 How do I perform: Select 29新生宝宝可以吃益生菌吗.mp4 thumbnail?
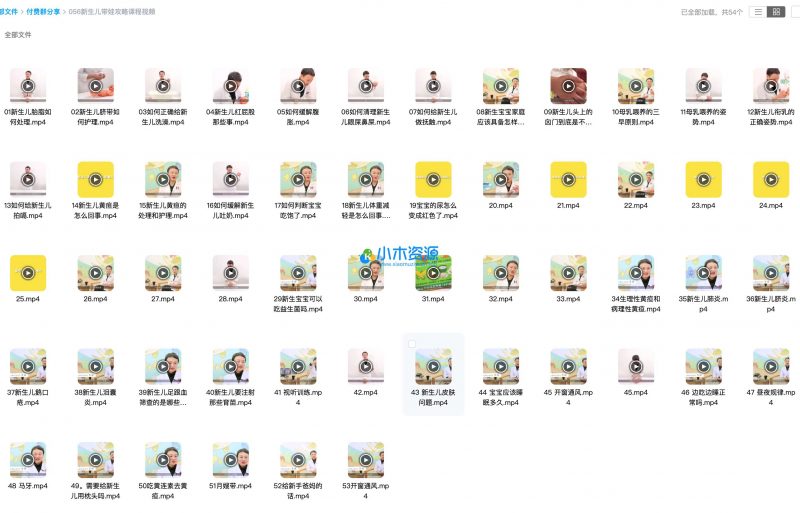298,273
